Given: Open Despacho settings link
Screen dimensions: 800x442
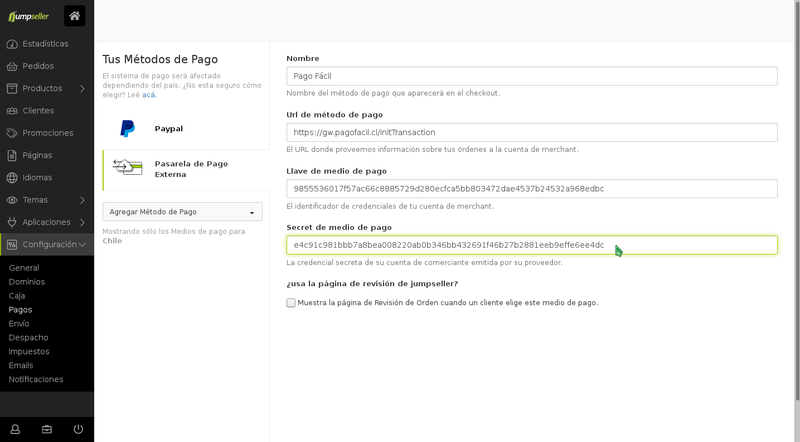Looking at the screenshot, I should point(29,337).
